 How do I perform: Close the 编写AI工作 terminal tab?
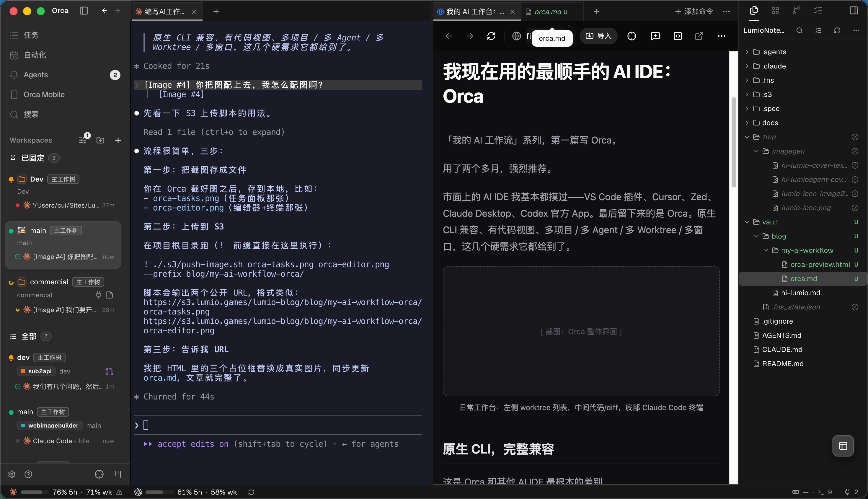194,12
